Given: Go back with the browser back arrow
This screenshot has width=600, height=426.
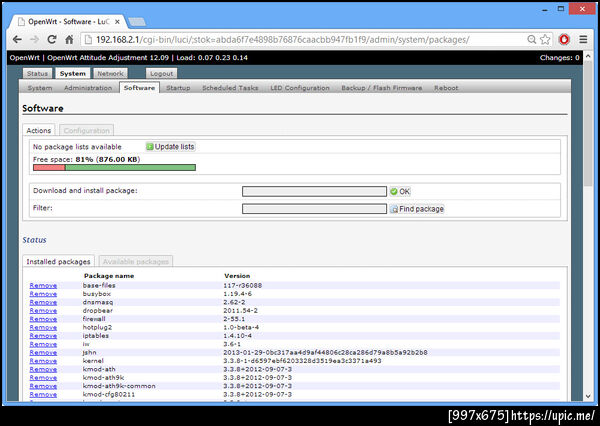Looking at the screenshot, I should coord(17,39).
